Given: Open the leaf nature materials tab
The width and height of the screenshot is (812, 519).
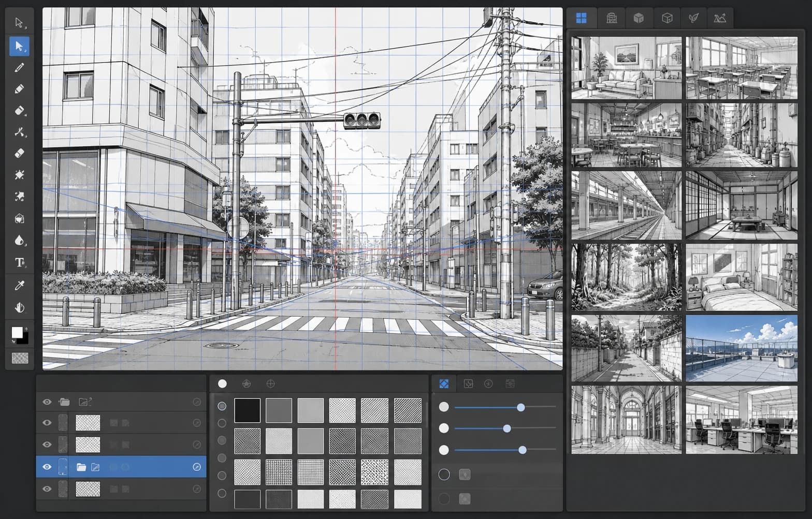Looking at the screenshot, I should [x=693, y=18].
